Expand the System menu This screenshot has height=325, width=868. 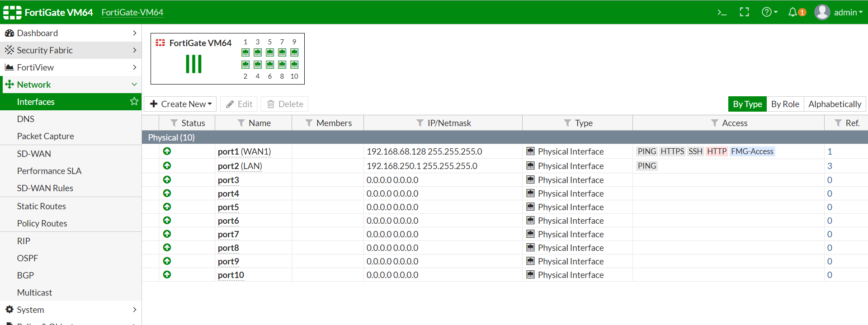[71, 310]
